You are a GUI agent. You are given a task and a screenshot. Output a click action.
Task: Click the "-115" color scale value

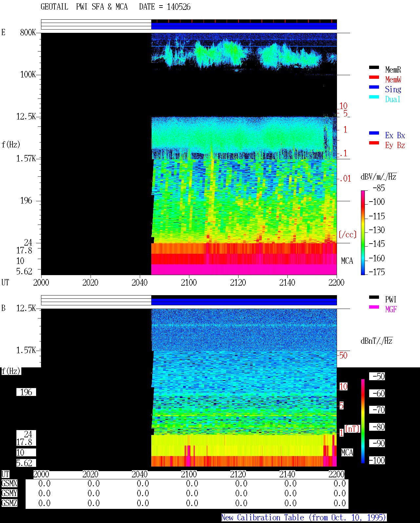point(377,216)
